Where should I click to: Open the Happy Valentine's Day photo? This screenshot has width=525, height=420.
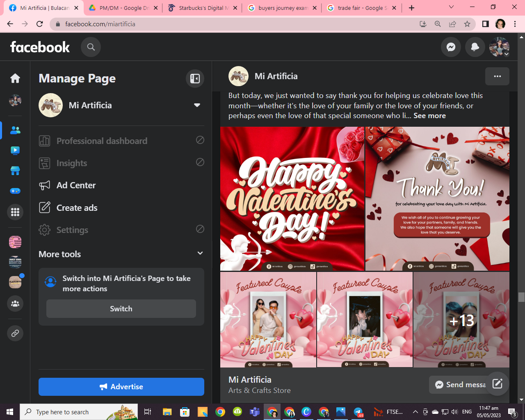(x=292, y=199)
